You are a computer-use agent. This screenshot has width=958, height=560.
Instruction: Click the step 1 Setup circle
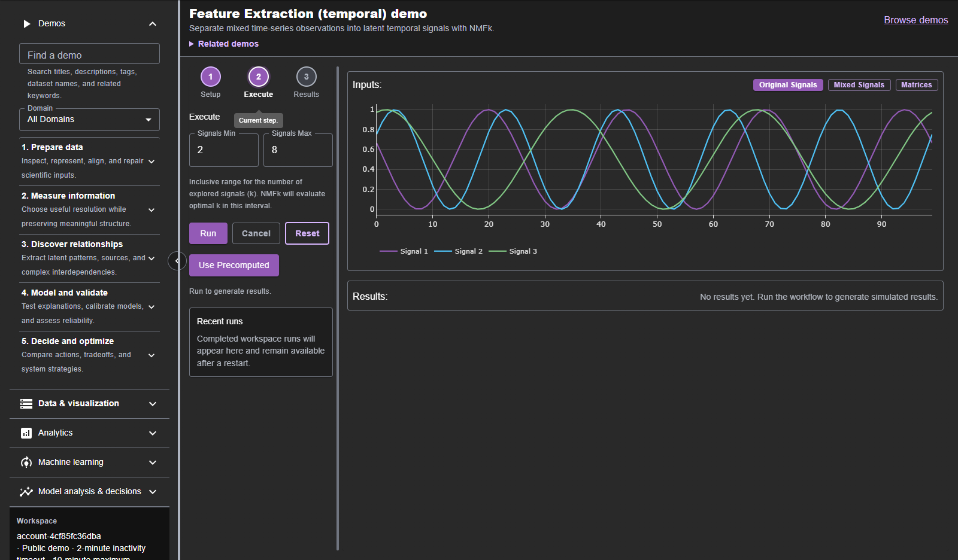pyautogui.click(x=211, y=77)
